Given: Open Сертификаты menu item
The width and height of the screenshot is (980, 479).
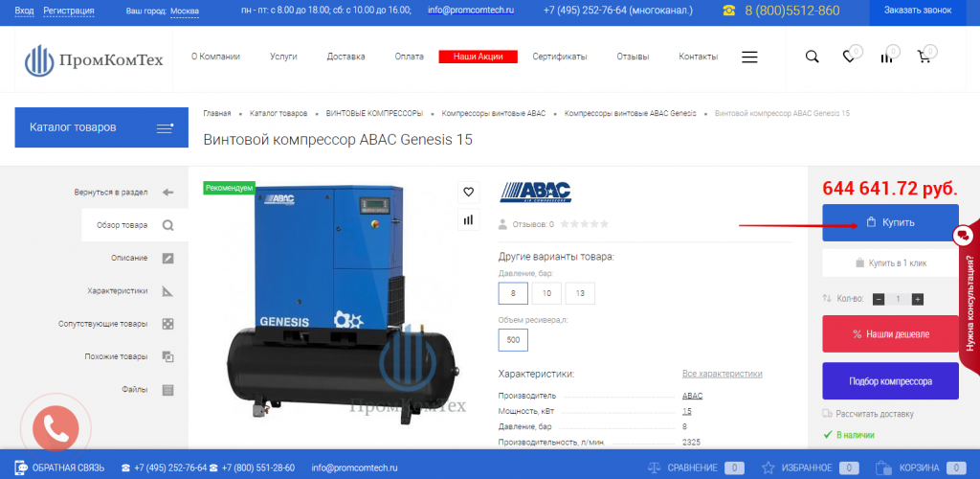Looking at the screenshot, I should (x=560, y=57).
